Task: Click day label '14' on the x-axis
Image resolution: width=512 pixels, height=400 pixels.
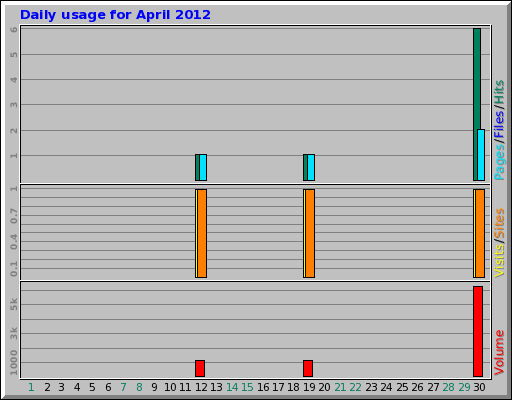Action: (x=232, y=387)
